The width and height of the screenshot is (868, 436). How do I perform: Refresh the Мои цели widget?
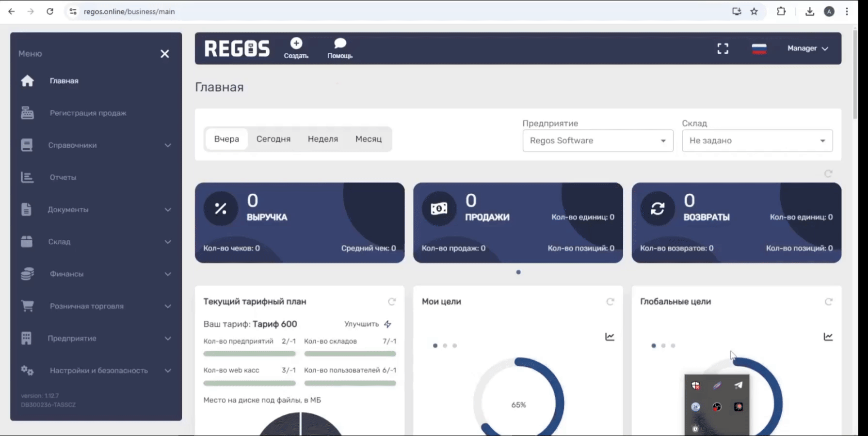[610, 302]
